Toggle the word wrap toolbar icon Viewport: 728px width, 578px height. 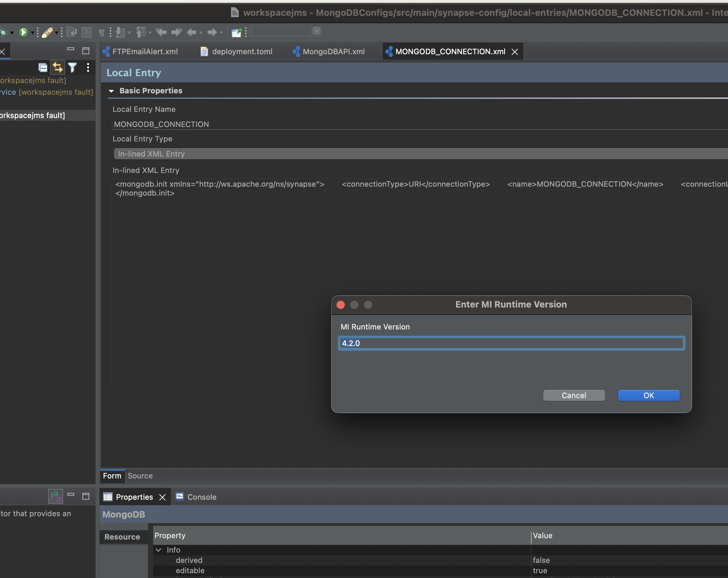[x=72, y=32]
